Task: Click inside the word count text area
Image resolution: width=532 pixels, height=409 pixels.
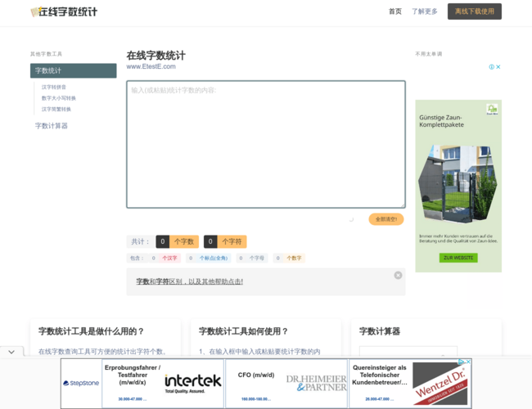Action: click(265, 144)
